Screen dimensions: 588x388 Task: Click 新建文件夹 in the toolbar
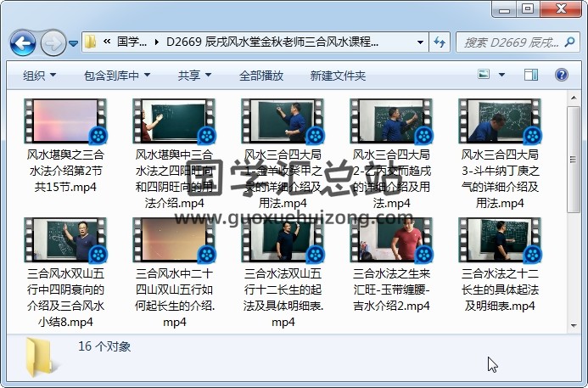click(x=338, y=76)
